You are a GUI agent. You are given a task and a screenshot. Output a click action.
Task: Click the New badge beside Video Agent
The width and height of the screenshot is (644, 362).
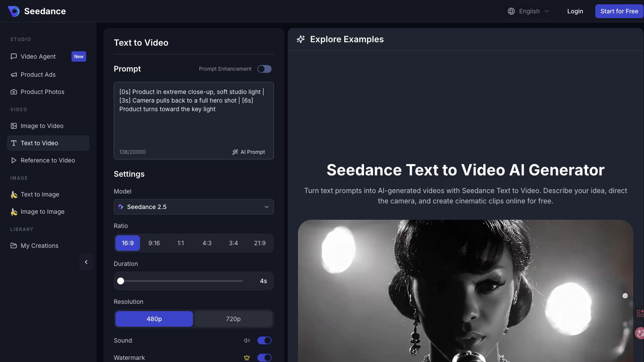pyautogui.click(x=79, y=56)
